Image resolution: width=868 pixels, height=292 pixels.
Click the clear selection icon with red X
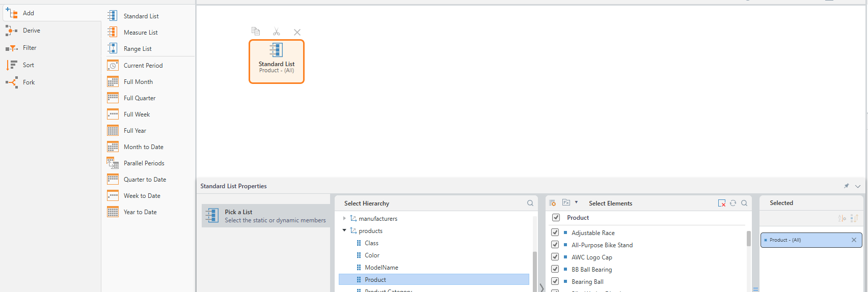[722, 203]
